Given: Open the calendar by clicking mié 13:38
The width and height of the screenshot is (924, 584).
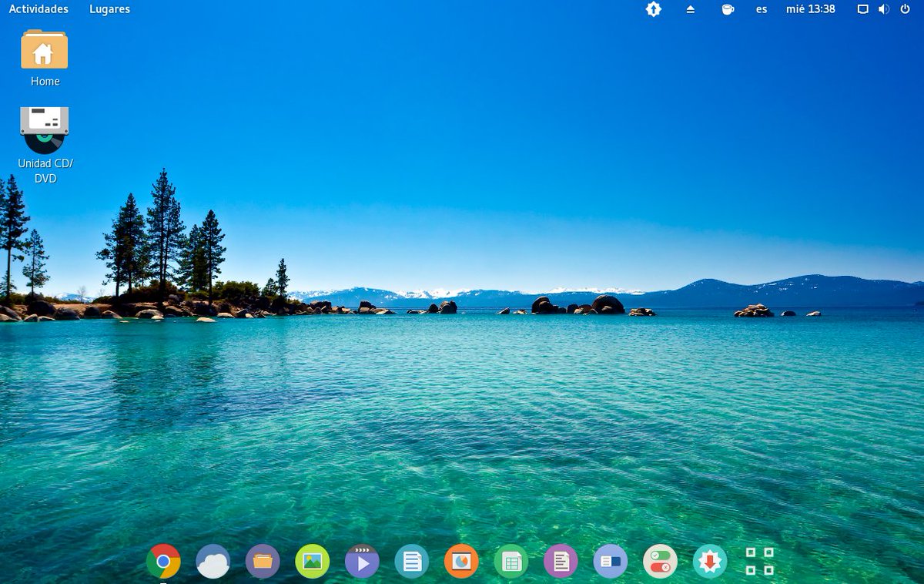Looking at the screenshot, I should click(x=811, y=9).
